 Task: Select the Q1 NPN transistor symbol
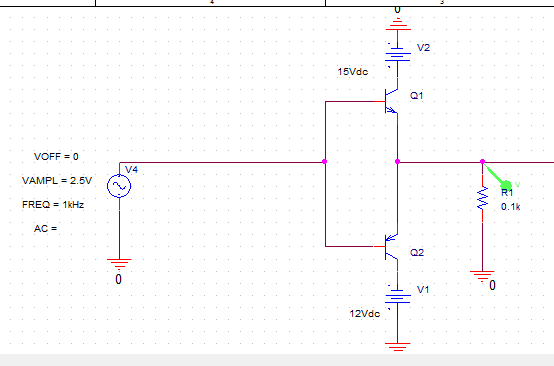(391, 101)
